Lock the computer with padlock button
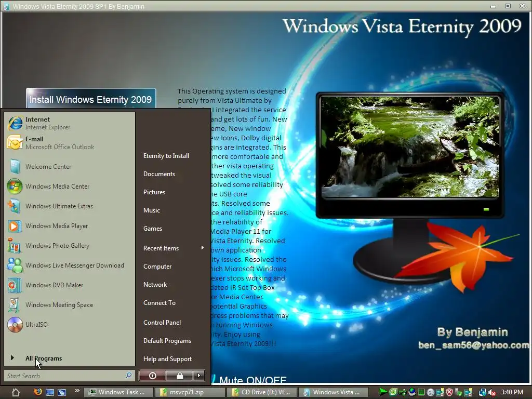This screenshot has height=399, width=532. pyautogui.click(x=180, y=376)
